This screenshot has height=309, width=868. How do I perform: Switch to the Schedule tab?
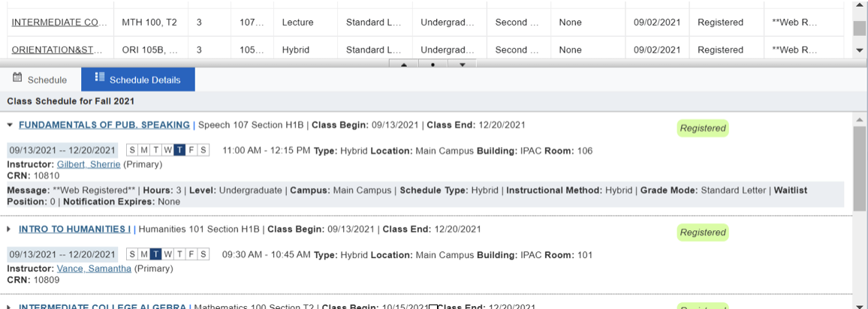[41, 79]
